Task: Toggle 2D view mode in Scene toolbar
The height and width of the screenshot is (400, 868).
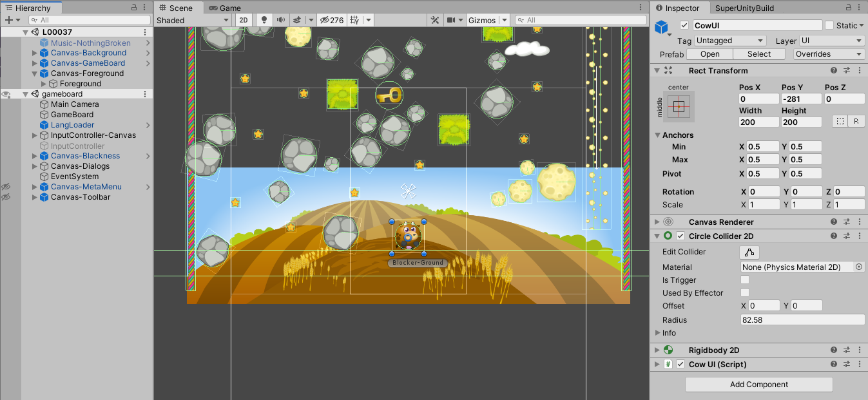Action: click(x=244, y=20)
